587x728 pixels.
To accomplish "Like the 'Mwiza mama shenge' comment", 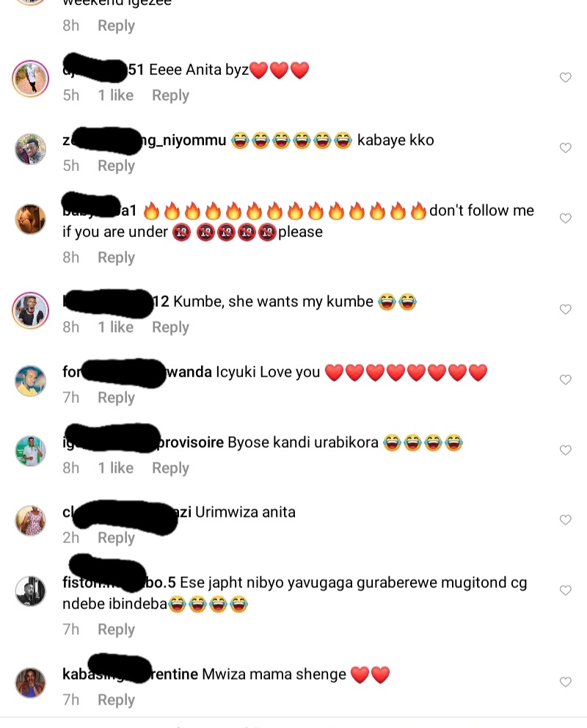I will coord(565,682).
